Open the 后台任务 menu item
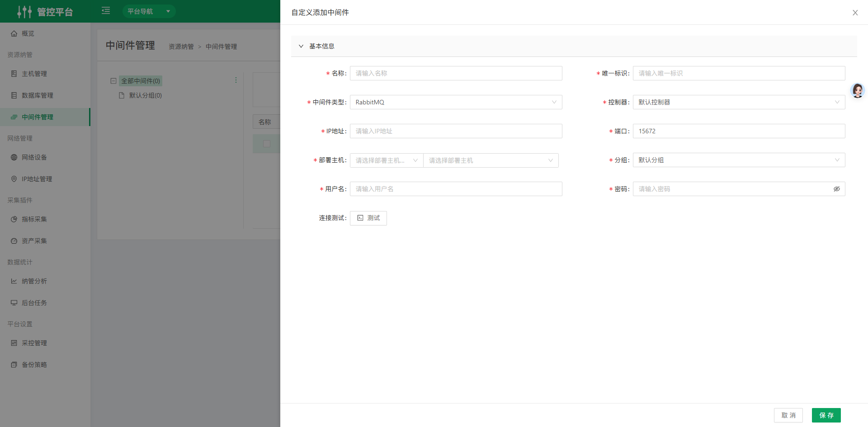868x427 pixels. (x=45, y=303)
